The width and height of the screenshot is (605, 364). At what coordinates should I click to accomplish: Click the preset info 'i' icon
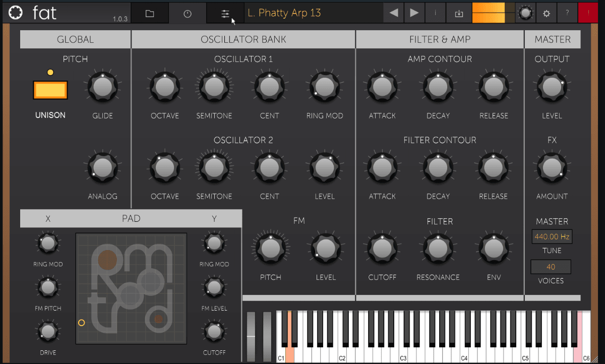pyautogui.click(x=436, y=13)
